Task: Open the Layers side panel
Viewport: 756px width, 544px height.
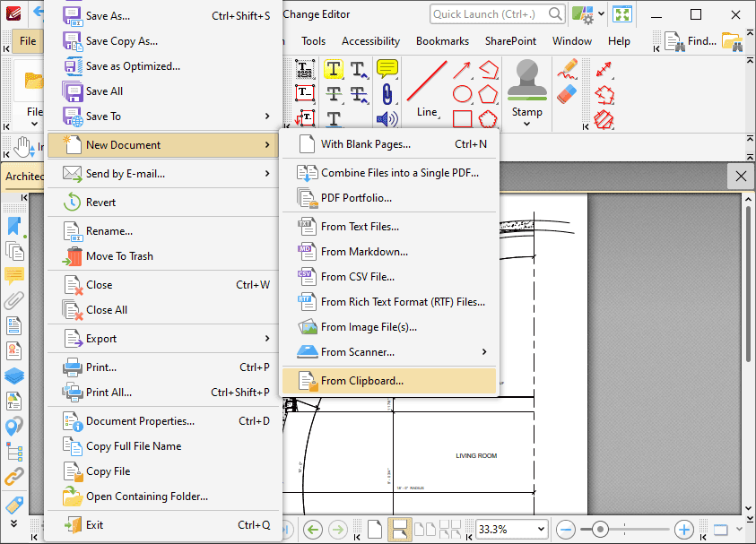Action: (14, 376)
